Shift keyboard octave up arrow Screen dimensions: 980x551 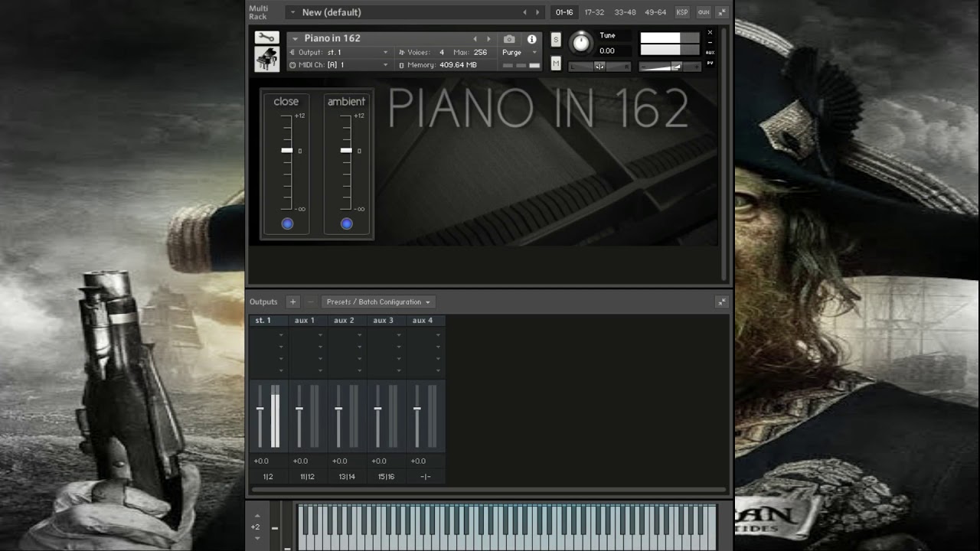pyautogui.click(x=257, y=516)
